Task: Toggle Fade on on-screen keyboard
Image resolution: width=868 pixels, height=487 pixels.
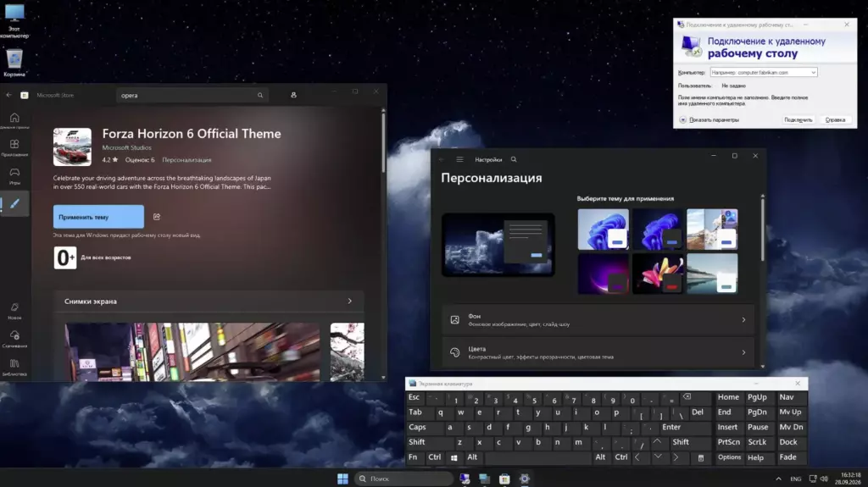Action: (x=791, y=457)
